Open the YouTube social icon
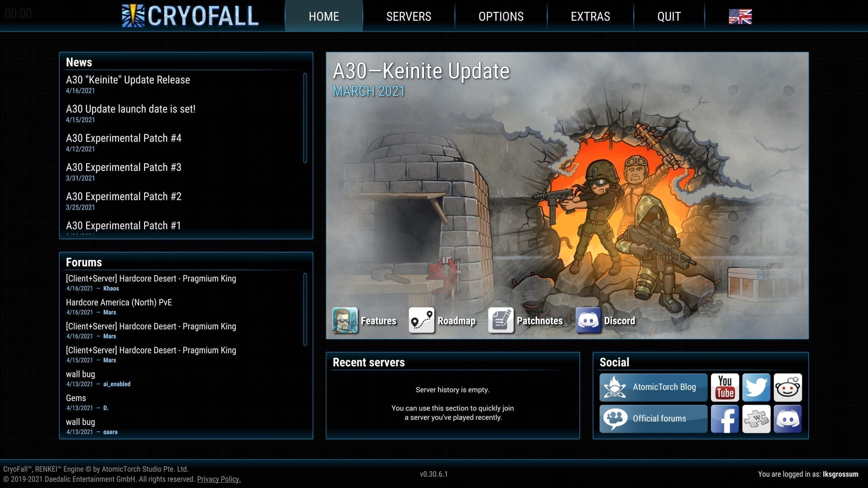The image size is (868, 488). [x=725, y=387]
